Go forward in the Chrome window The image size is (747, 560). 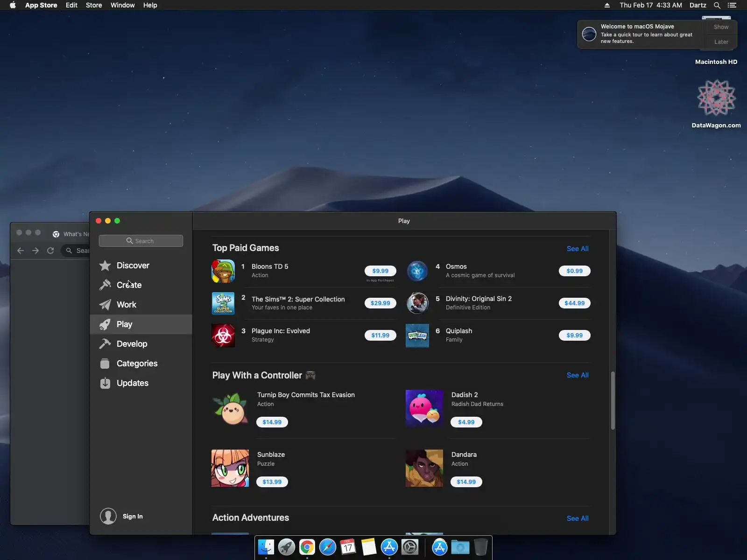point(35,251)
